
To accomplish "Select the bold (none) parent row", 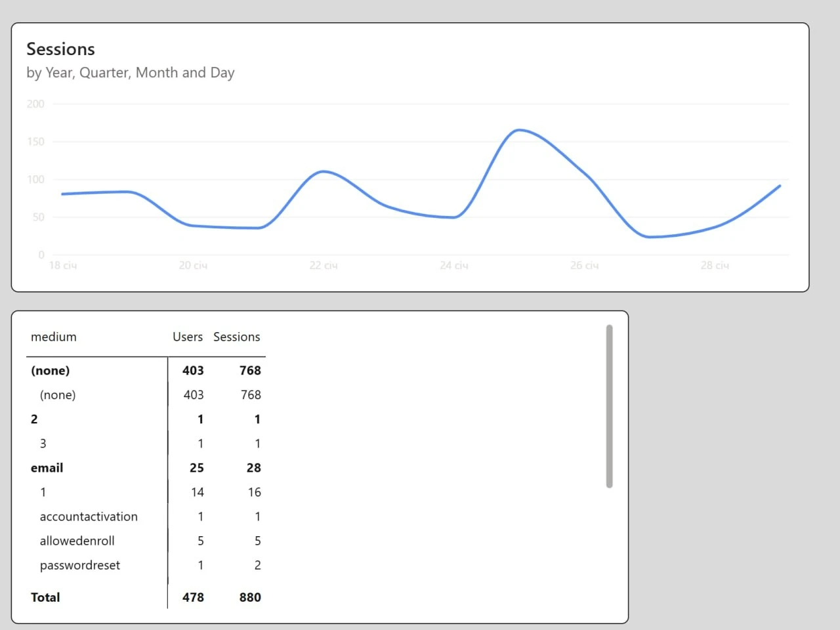I will (x=50, y=371).
